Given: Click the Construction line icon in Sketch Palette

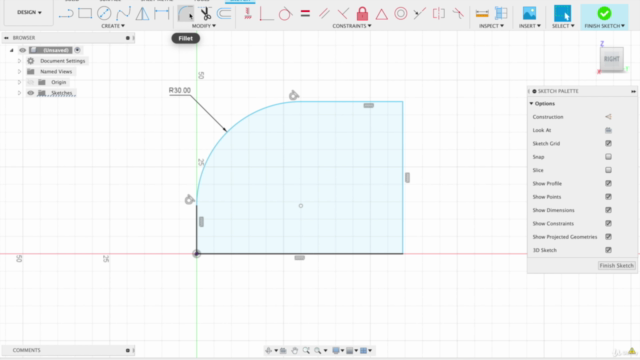Looking at the screenshot, I should point(608,117).
